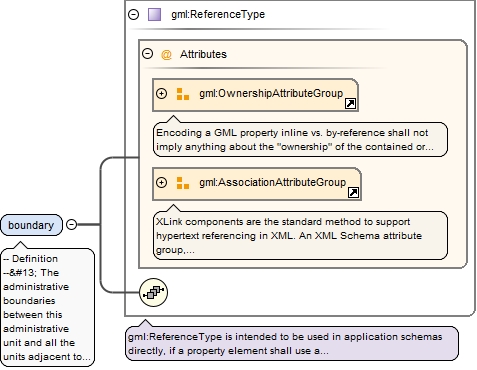Click the orange @ Attributes icon
Viewport: 477px width, 370px height.
[x=166, y=54]
